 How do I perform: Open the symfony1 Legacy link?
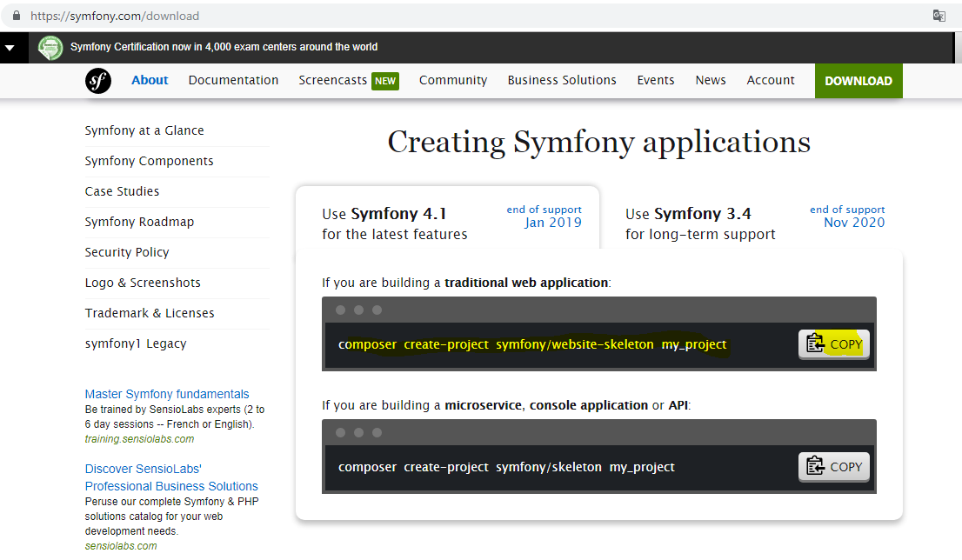pos(136,343)
